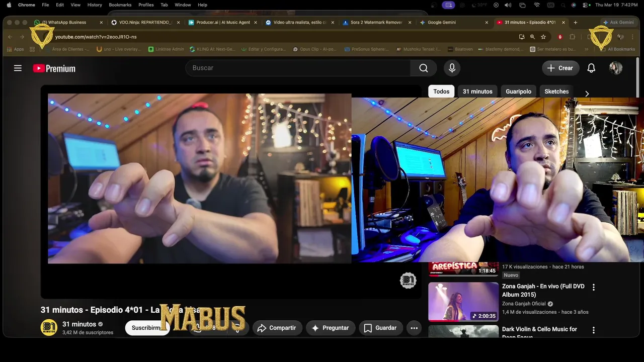Open Zona Ganjah - En vivo title

(543, 290)
